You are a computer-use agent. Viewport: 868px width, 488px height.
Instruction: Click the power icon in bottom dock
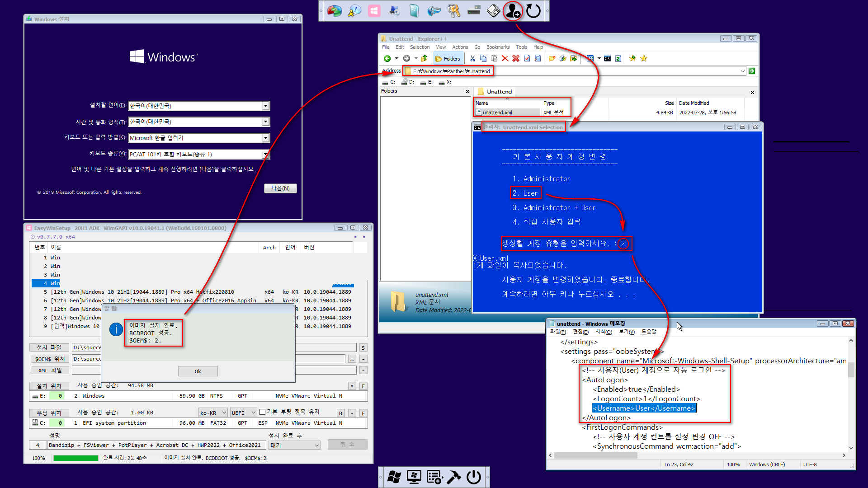pos(474,477)
